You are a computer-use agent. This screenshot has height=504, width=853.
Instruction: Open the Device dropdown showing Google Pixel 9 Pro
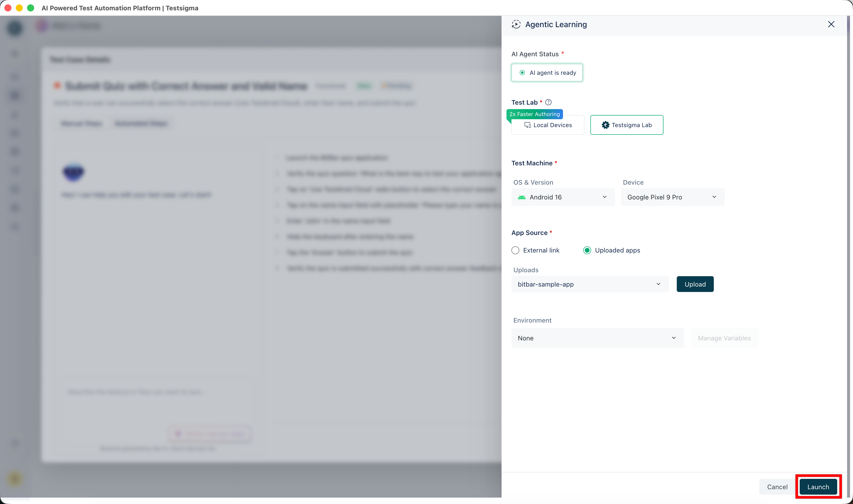tap(672, 197)
